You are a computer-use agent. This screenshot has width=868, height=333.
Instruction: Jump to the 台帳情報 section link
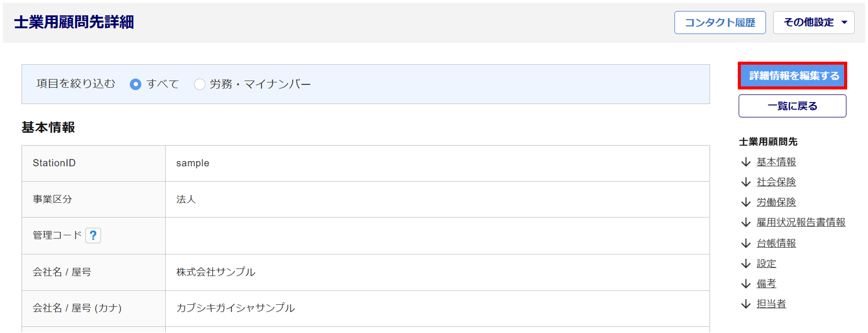[x=776, y=243]
